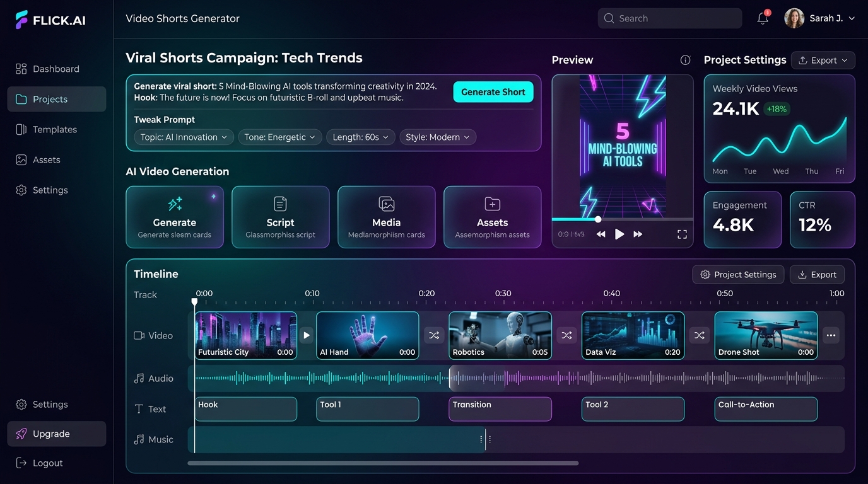This screenshot has height=484, width=868.
Task: Click the play icon after Futuristic City clip
Action: click(307, 335)
